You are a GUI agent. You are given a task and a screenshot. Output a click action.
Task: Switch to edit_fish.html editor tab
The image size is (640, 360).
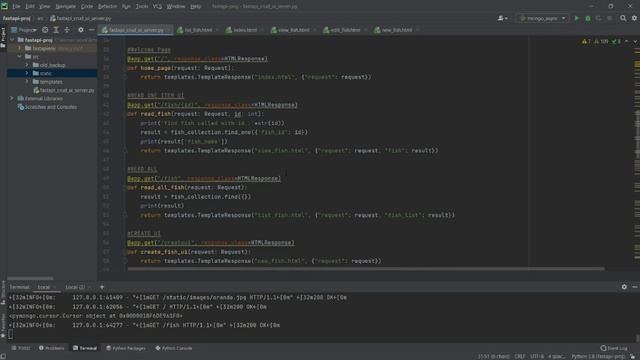345,30
